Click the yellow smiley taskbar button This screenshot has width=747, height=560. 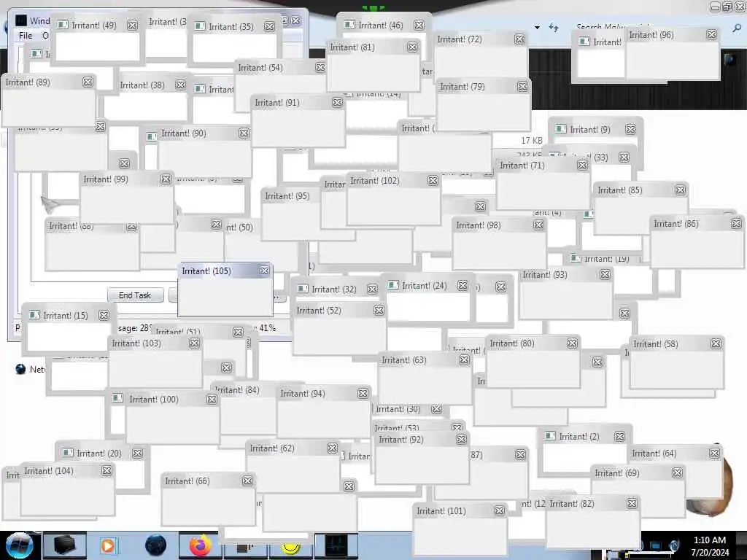[291, 548]
